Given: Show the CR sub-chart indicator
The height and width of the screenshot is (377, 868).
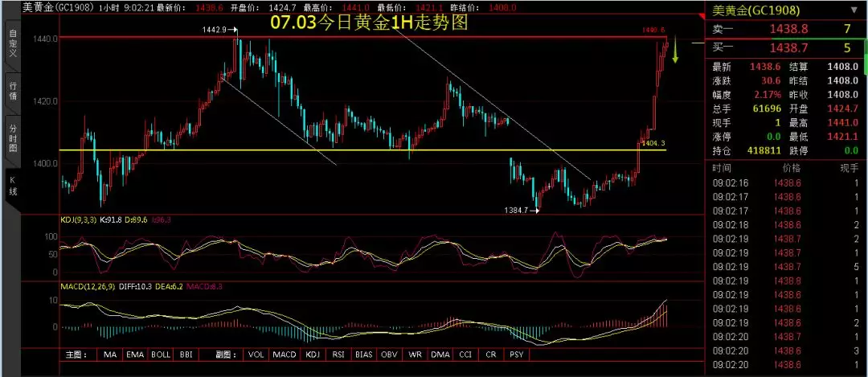Looking at the screenshot, I should click(490, 354).
